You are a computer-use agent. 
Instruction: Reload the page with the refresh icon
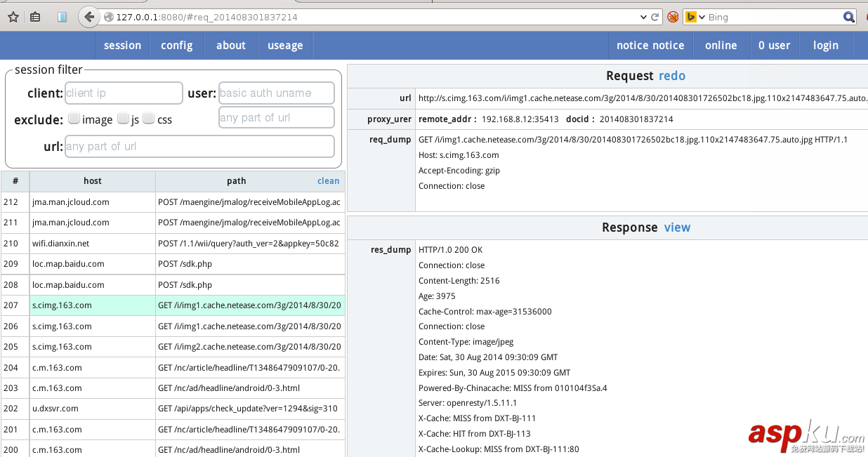pyautogui.click(x=655, y=17)
